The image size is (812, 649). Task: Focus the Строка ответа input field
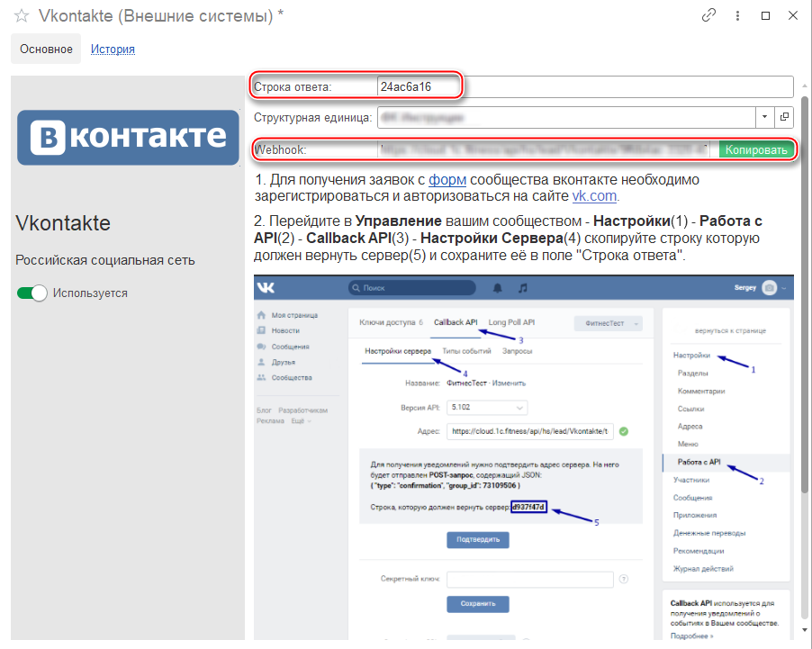pyautogui.click(x=585, y=86)
